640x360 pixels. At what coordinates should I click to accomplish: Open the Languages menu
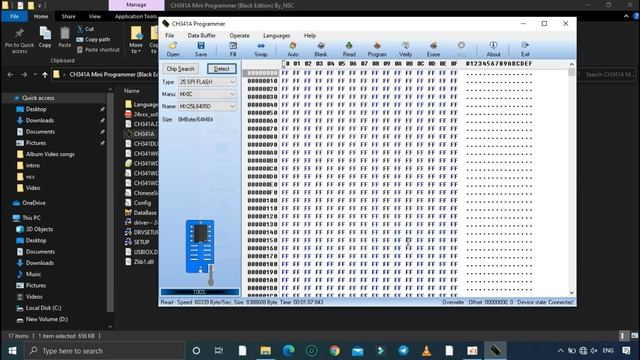(x=276, y=36)
